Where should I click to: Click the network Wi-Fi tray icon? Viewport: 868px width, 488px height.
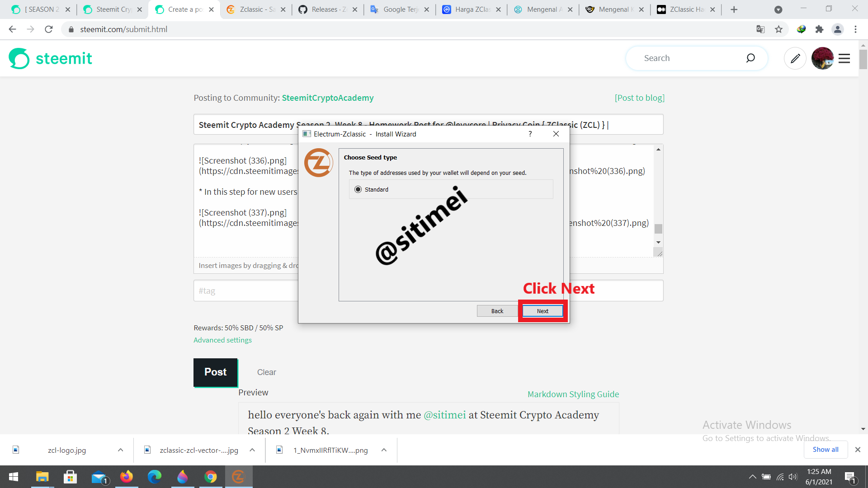tap(780, 477)
